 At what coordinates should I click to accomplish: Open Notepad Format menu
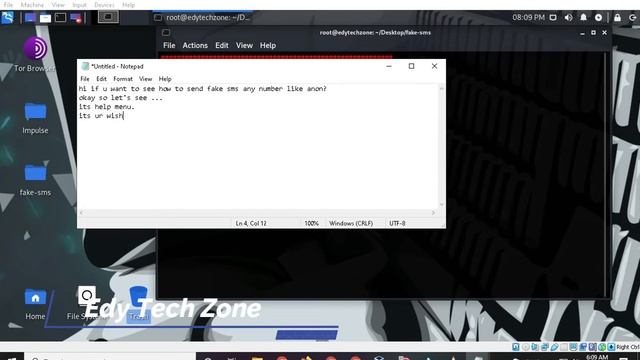tap(123, 79)
